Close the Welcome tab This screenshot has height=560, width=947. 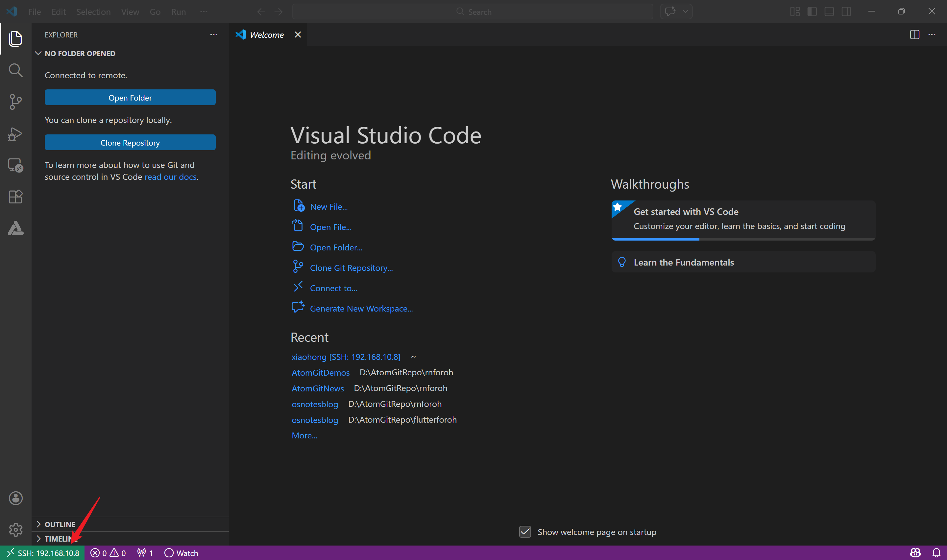pos(298,35)
